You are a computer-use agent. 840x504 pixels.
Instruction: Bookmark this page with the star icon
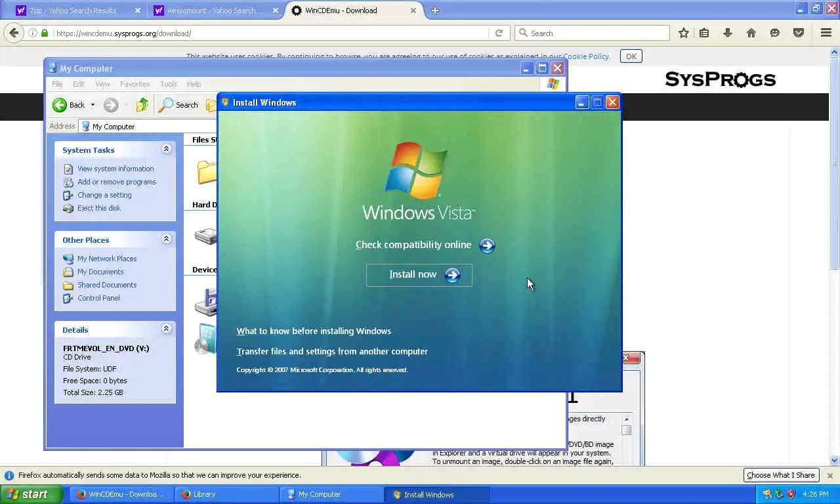683,33
